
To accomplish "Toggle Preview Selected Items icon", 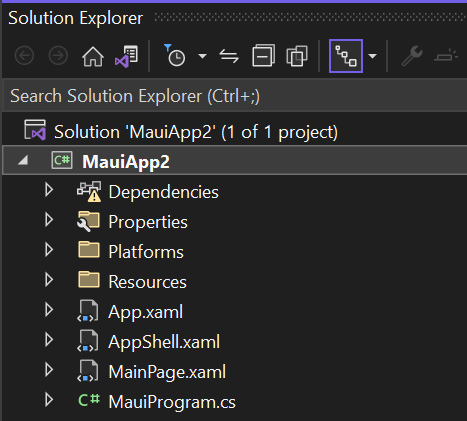I will (x=446, y=56).
